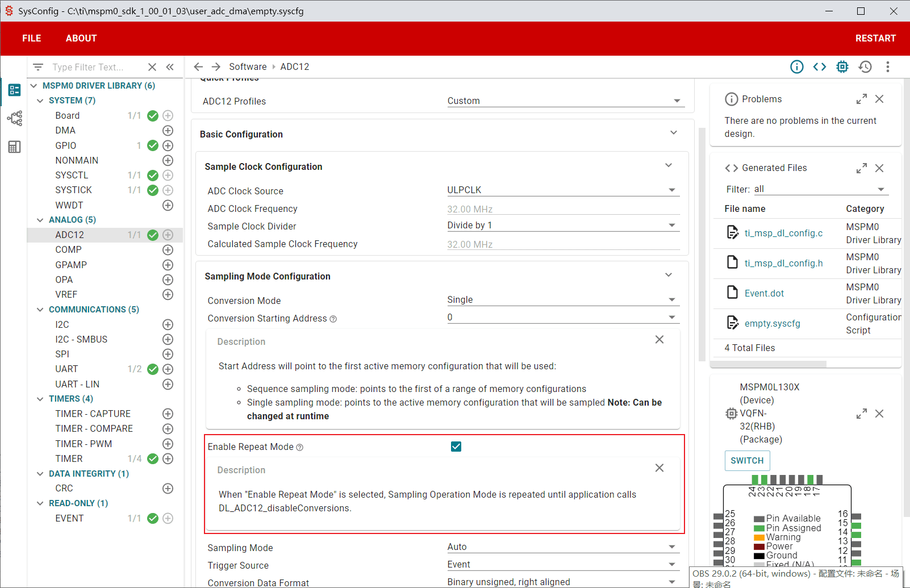Navigate back with the left arrow

(198, 66)
